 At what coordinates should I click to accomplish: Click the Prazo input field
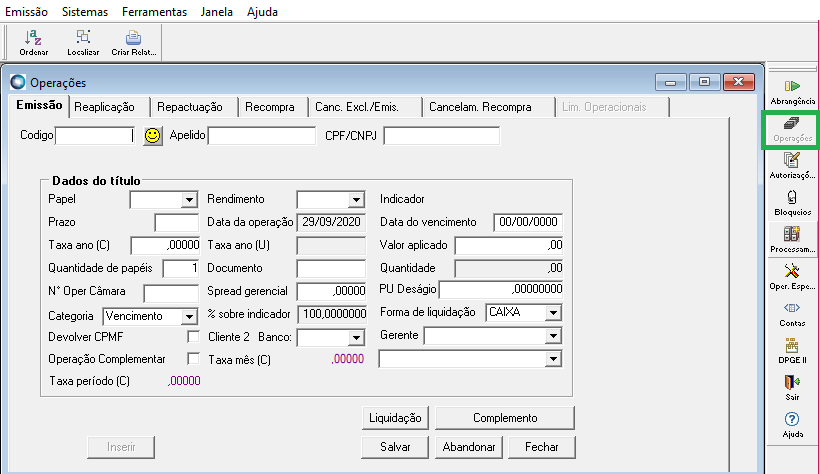click(x=177, y=223)
